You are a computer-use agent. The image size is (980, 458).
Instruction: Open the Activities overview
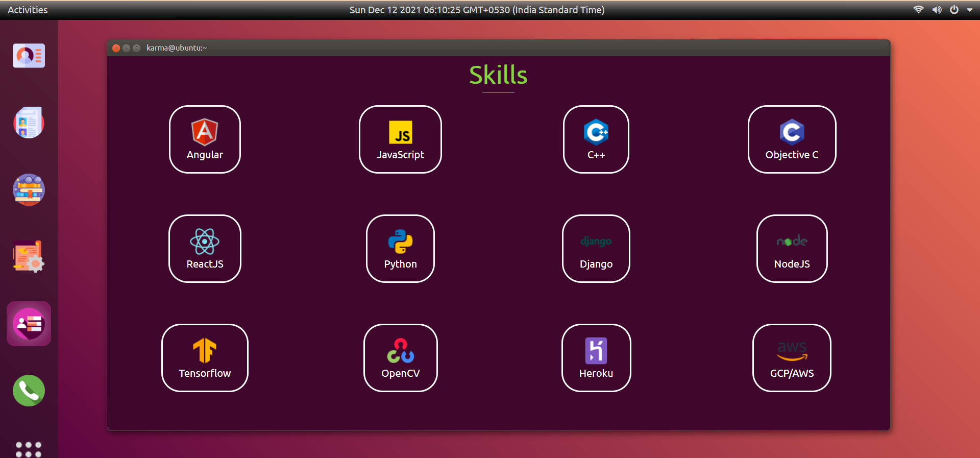pos(28,10)
